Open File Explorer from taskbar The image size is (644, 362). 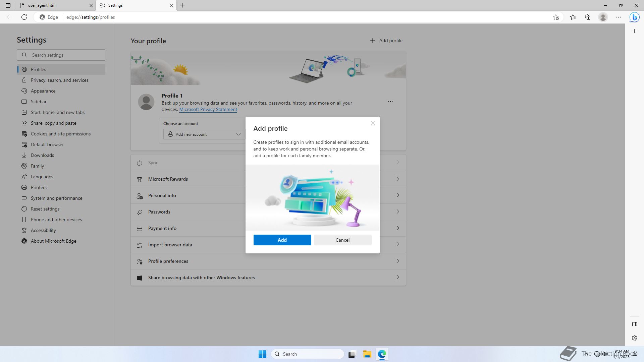[367, 354]
